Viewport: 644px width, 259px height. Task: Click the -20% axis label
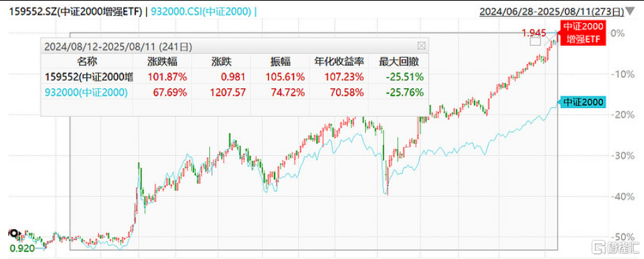pyautogui.click(x=622, y=114)
